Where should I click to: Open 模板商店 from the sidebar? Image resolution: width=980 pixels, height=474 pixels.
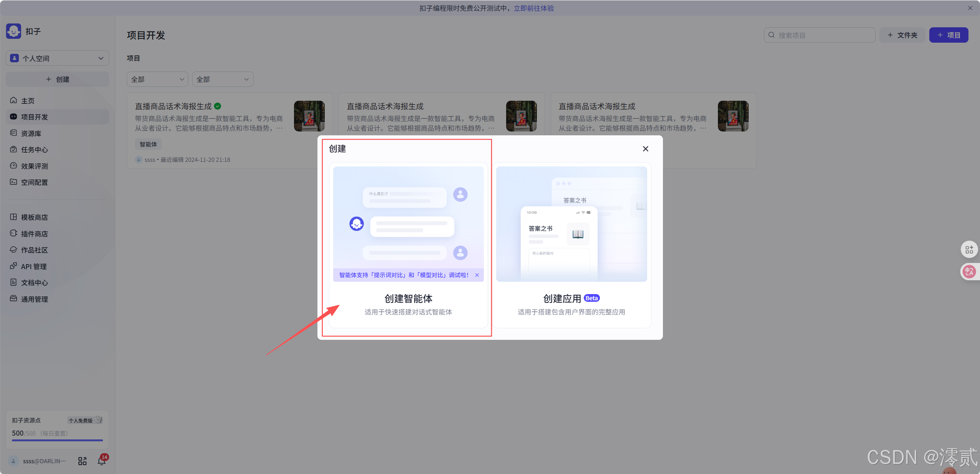click(34, 217)
